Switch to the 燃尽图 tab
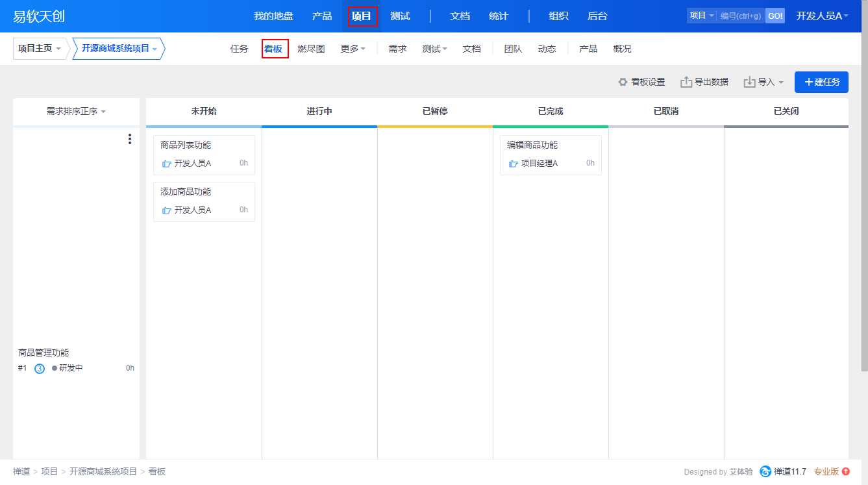Screen dimensions: 868x485 311,49
